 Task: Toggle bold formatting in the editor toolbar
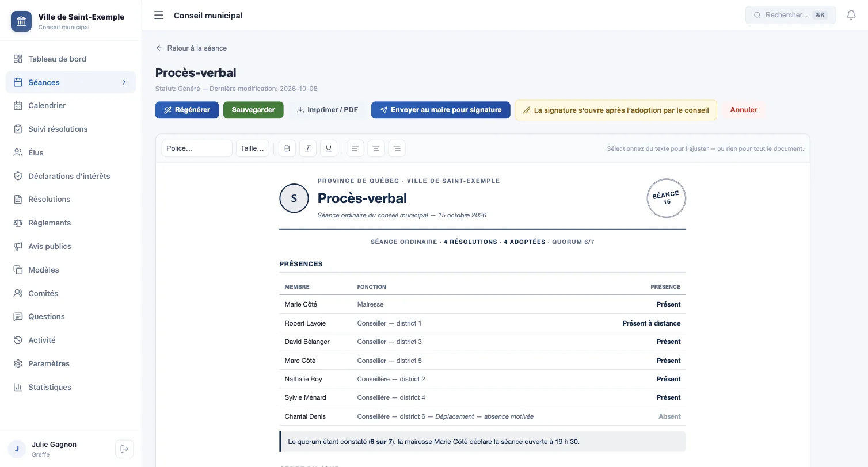pyautogui.click(x=287, y=148)
